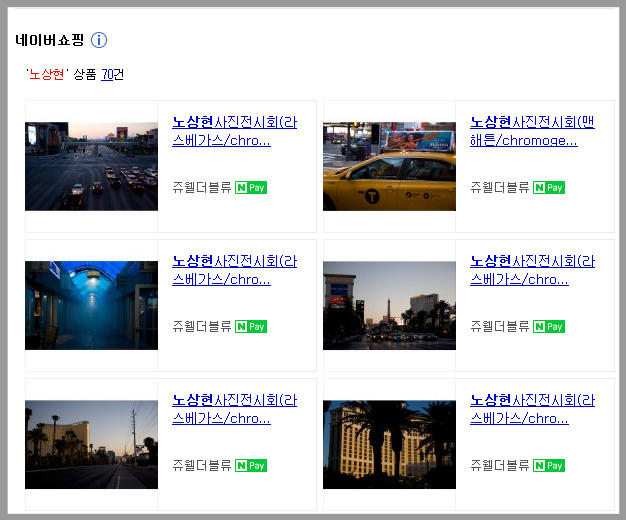Open the title link beside the dusk tower photo
The image size is (626, 520).
(532, 270)
